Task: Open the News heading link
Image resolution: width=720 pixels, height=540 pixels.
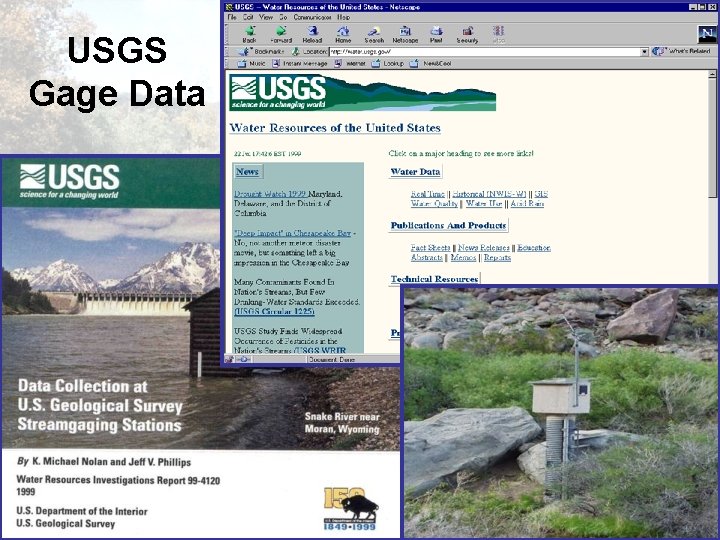Action: (247, 171)
